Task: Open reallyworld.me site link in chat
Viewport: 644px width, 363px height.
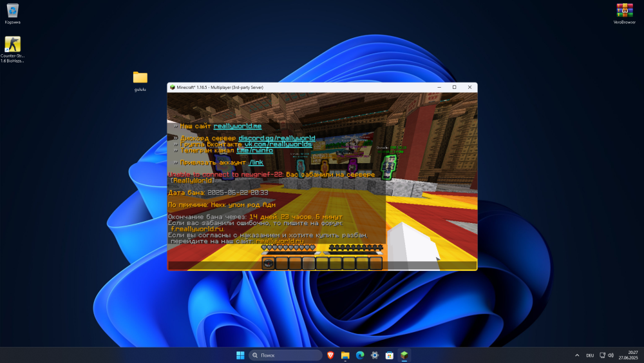Action: [x=238, y=126]
